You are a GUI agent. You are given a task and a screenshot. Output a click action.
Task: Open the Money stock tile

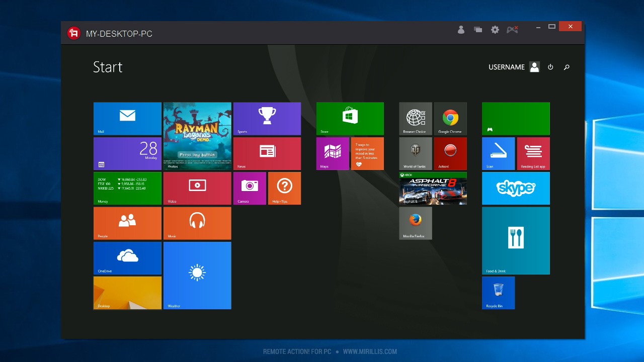click(127, 189)
